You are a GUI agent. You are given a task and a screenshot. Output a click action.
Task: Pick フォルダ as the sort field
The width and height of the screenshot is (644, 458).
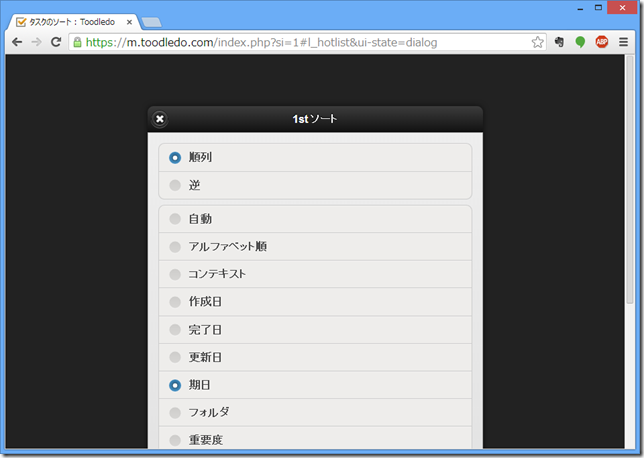[x=315, y=412]
